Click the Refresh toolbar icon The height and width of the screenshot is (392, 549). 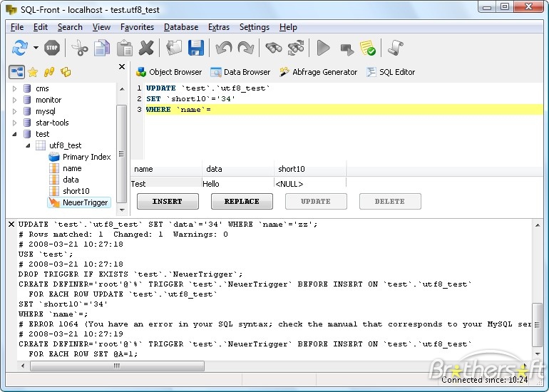pos(20,48)
